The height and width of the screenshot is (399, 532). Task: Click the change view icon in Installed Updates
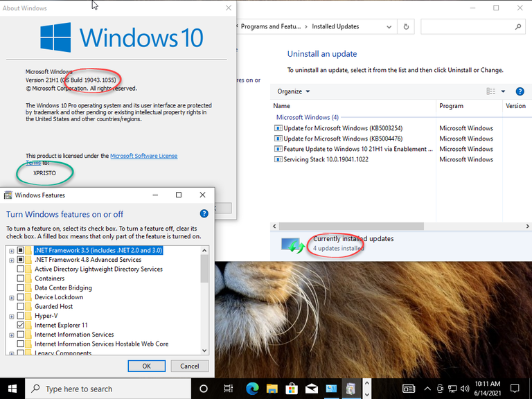tap(491, 91)
